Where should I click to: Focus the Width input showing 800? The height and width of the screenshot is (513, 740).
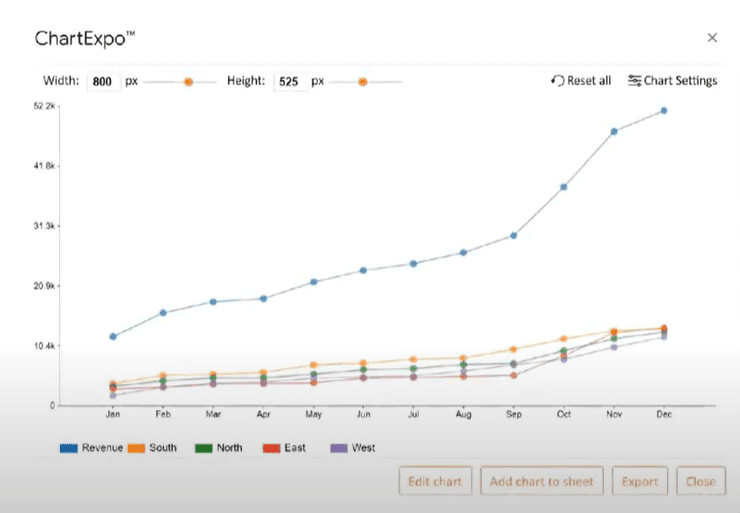pyautogui.click(x=104, y=82)
